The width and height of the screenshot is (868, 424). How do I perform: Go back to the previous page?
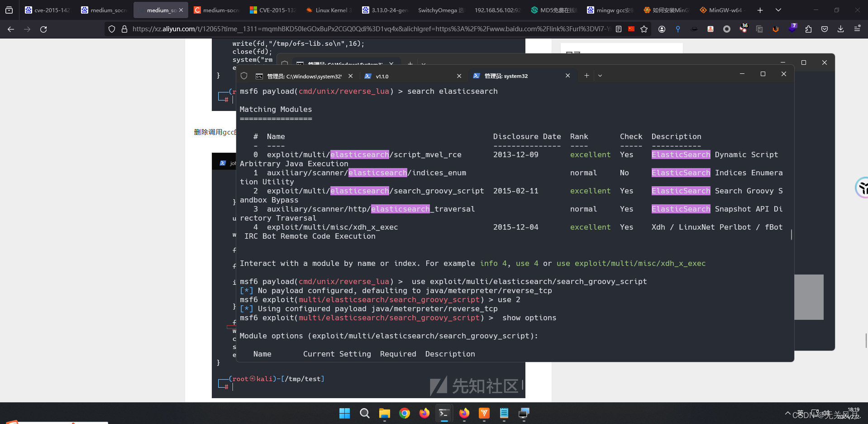pyautogui.click(x=11, y=29)
